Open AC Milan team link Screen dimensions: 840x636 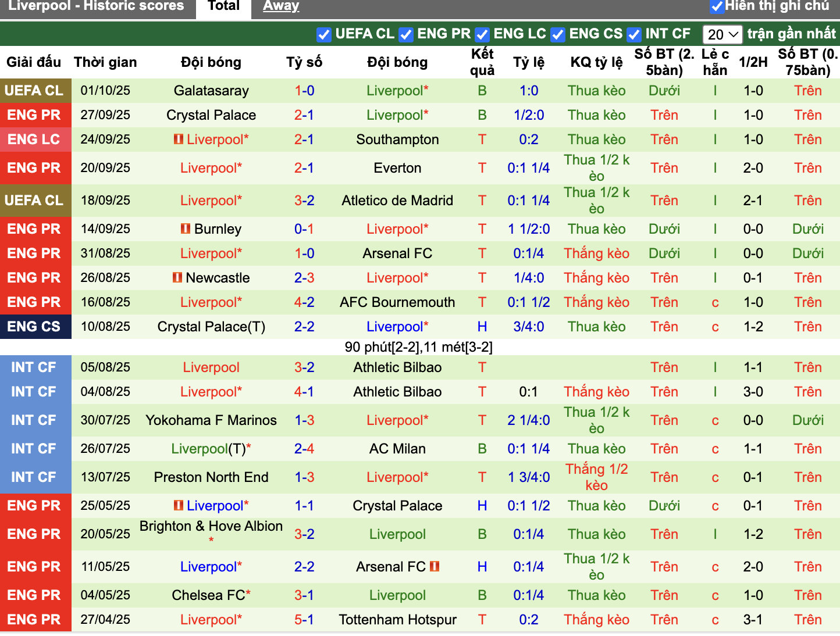point(398,449)
